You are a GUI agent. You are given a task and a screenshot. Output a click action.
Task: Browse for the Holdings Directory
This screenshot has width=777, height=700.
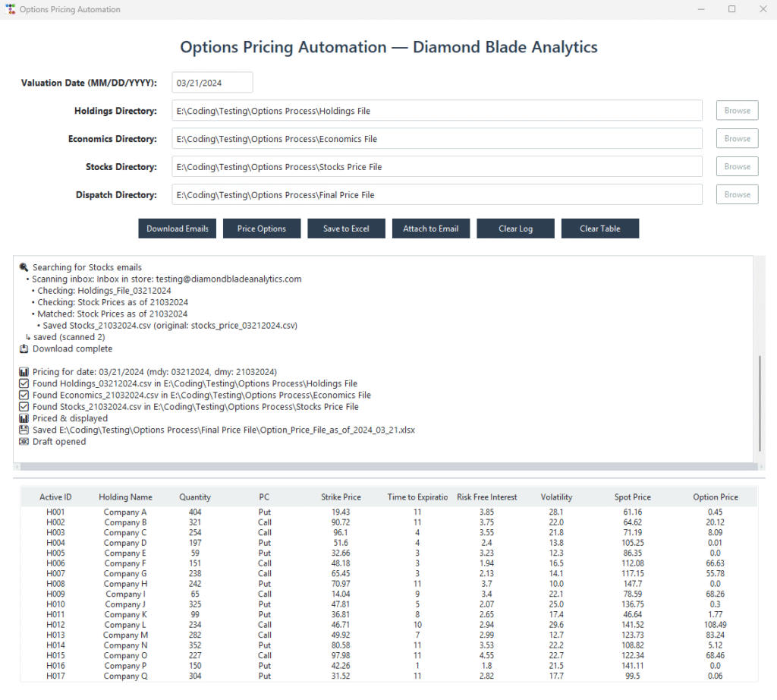[737, 111]
